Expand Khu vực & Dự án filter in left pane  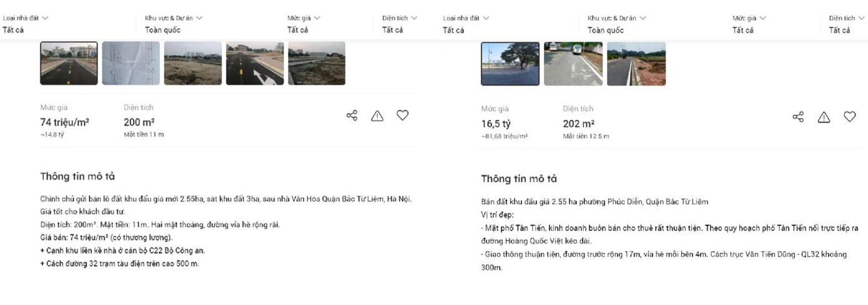click(174, 23)
